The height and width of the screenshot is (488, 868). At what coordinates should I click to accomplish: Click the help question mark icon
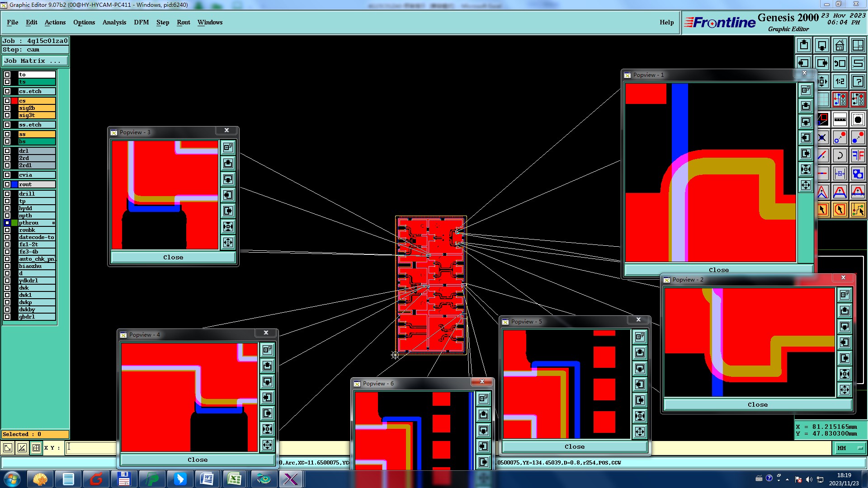[858, 81]
